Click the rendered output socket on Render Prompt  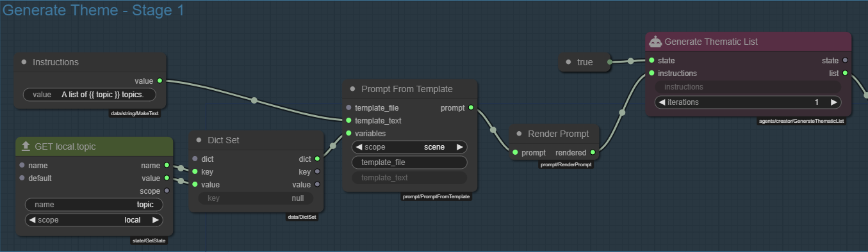click(593, 152)
